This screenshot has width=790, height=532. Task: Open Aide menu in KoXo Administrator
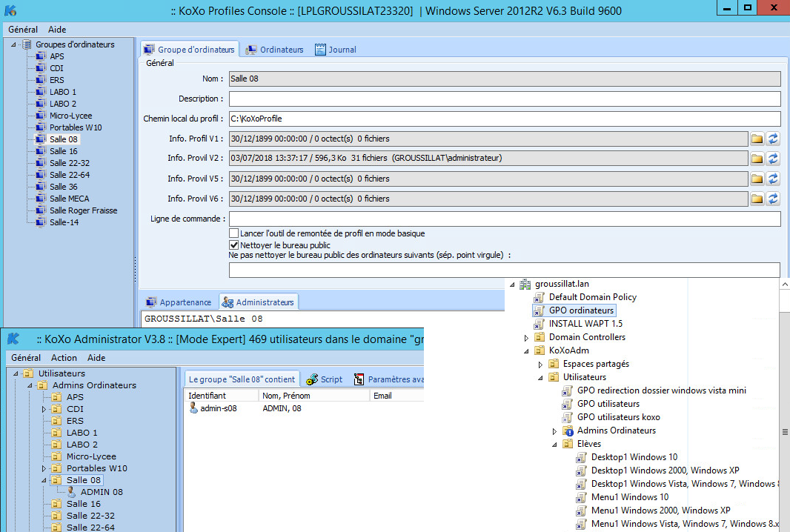(x=96, y=358)
